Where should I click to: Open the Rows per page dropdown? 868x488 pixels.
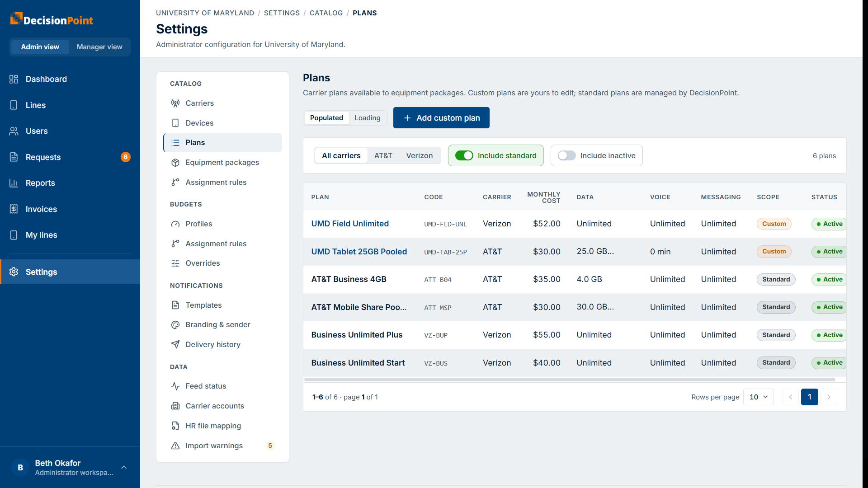758,397
